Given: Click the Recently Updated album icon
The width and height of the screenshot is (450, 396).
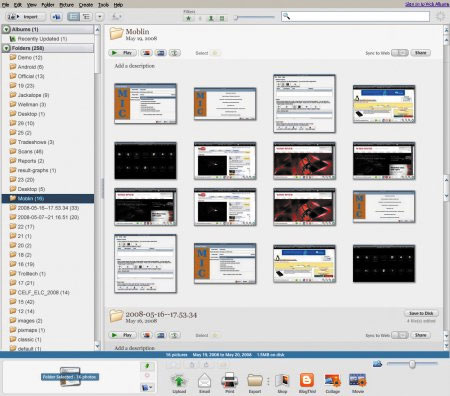Looking at the screenshot, I should coord(13,39).
